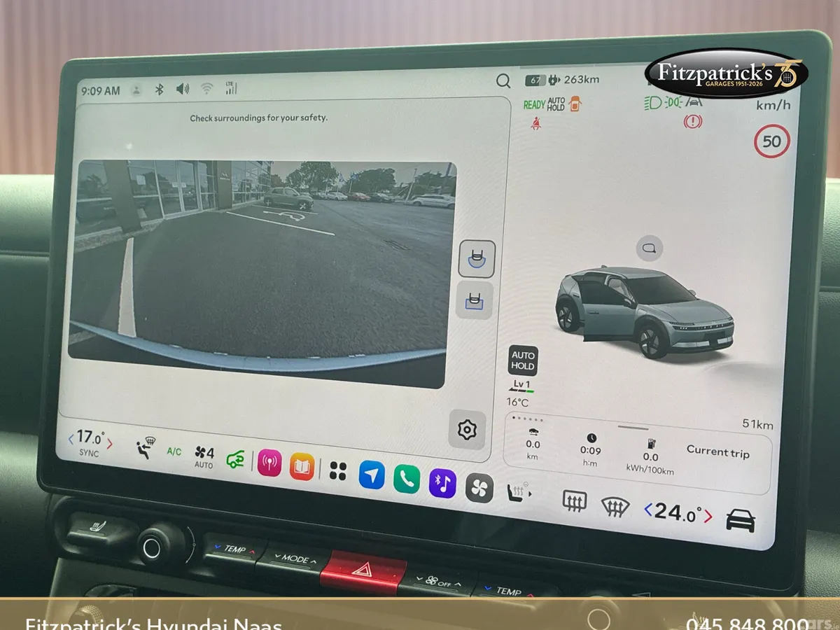Tap the 9:09 AM clock
The image size is (840, 630).
(x=101, y=90)
